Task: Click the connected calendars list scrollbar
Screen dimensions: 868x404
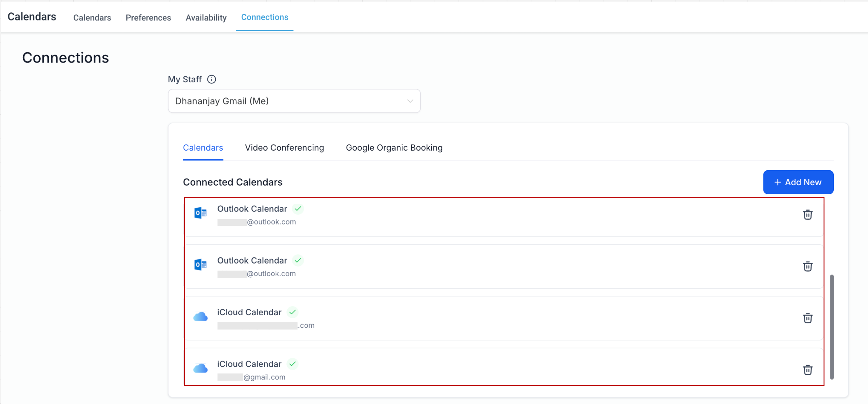Action: [x=832, y=327]
